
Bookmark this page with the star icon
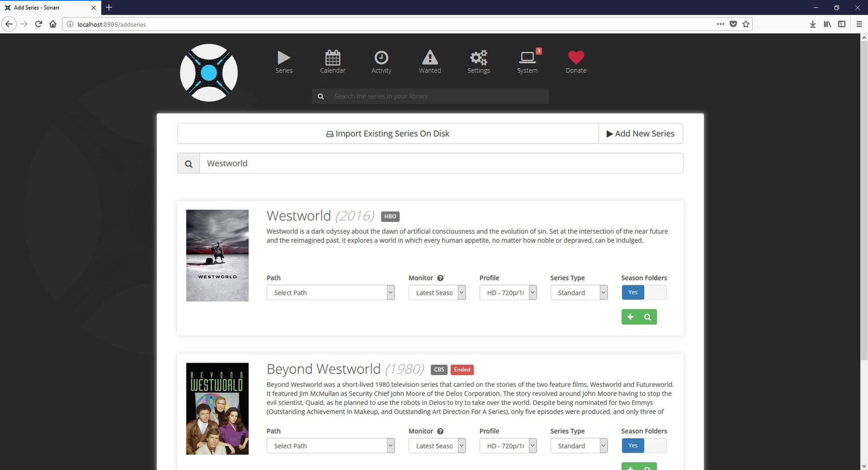click(x=746, y=24)
